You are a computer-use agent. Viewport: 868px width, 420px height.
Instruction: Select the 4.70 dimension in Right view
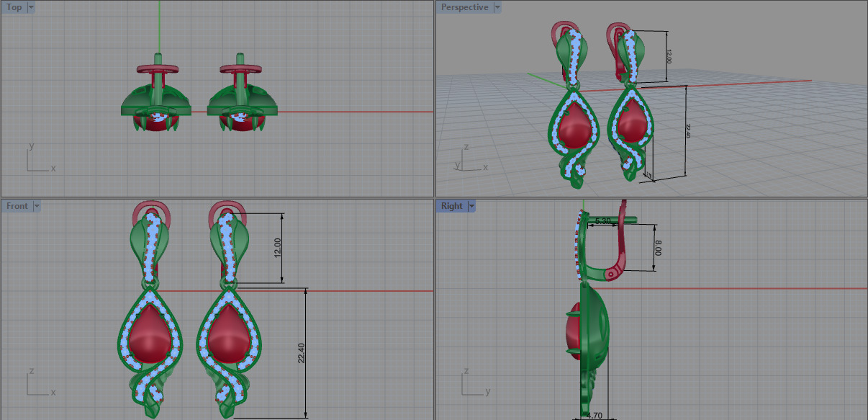593,416
